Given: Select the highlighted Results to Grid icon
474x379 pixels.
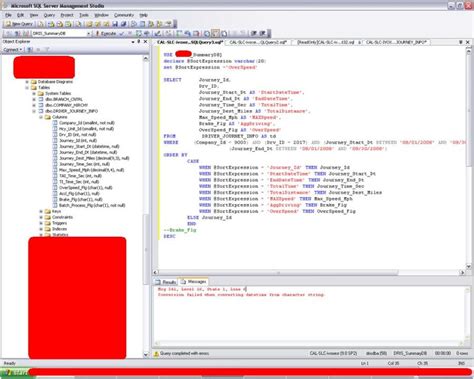Looking at the screenshot, I should [216, 33].
